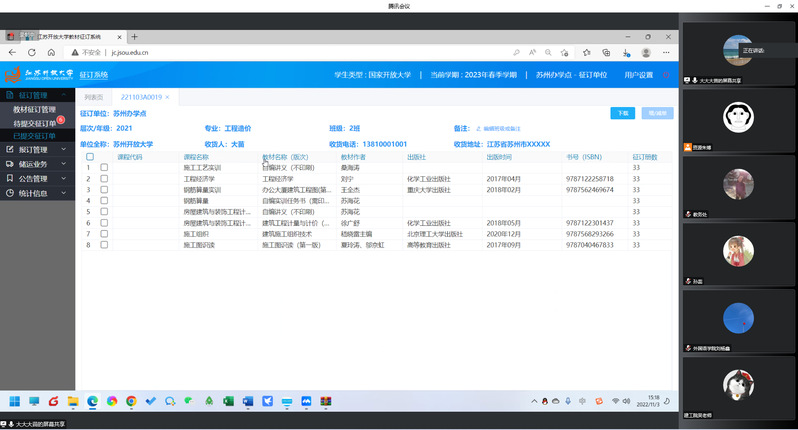
Task: Open 教材征订管理 in the sidebar
Action: tap(34, 109)
